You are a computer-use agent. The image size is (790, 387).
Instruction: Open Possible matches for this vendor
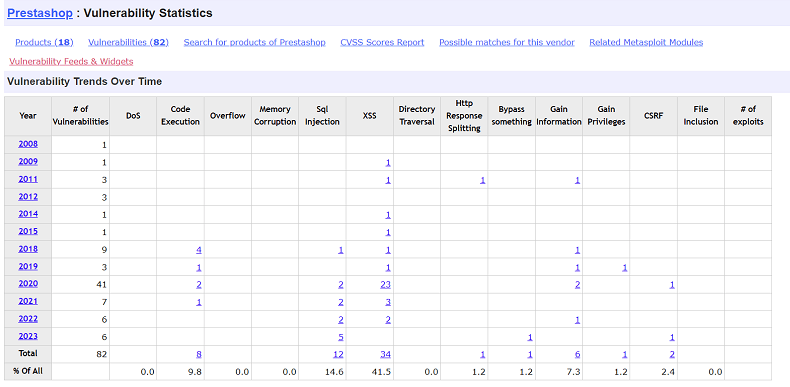point(507,42)
